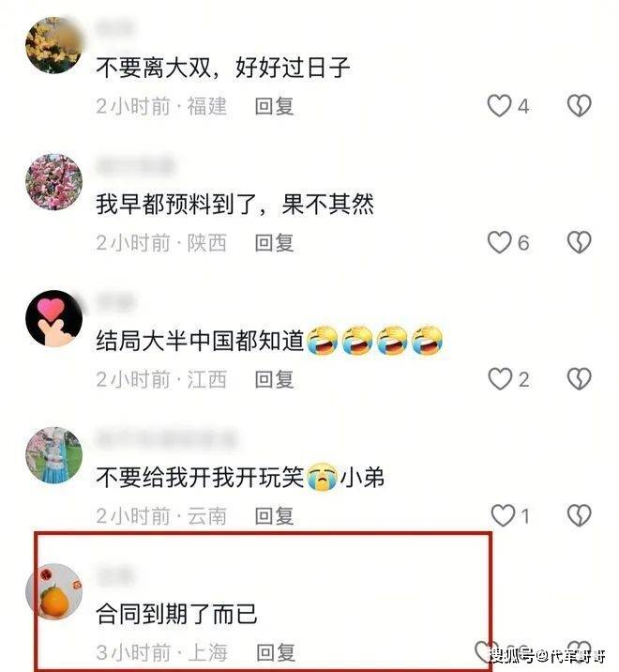Select comment text 合同到期了而已
Image resolution: width=619 pixels, height=672 pixels.
pyautogui.click(x=176, y=614)
